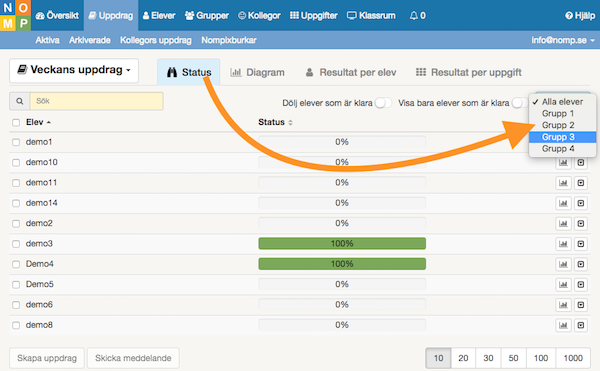Click square action icon for demo8 row
Image resolution: width=600 pixels, height=371 pixels.
[581, 325]
